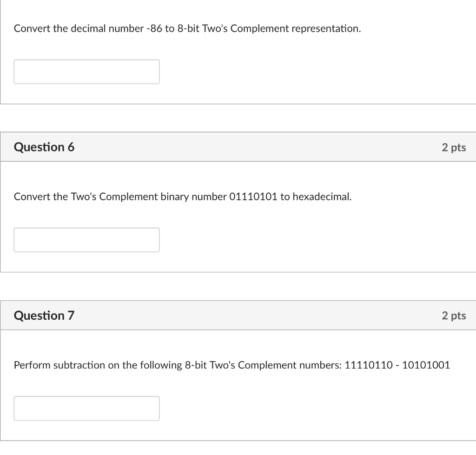The width and height of the screenshot is (476, 455).
Task: Select the Question 7 header
Action: coord(44,315)
